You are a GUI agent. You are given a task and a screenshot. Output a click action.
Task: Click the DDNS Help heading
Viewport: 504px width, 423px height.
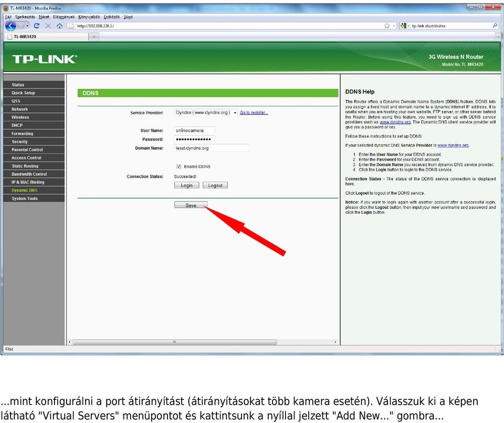click(360, 91)
